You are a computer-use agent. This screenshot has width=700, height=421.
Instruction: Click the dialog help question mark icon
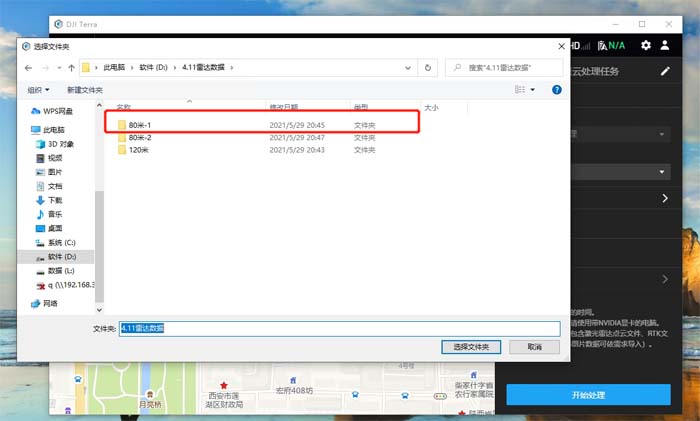click(x=557, y=90)
